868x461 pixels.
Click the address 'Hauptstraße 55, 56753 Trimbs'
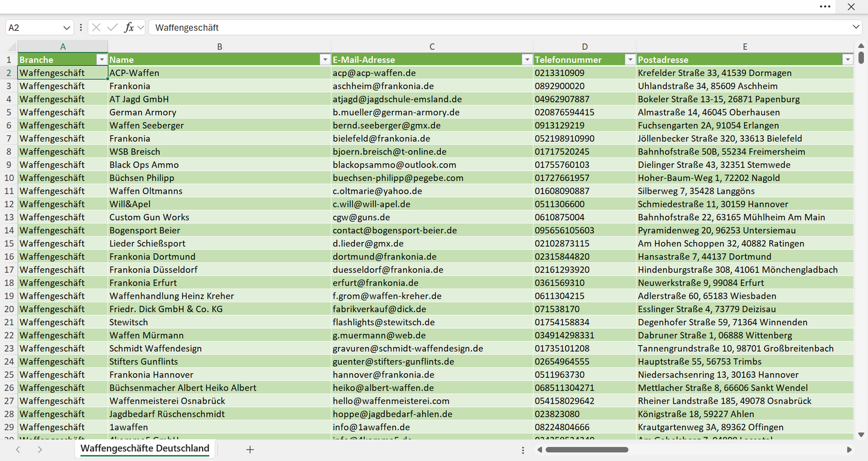coord(700,361)
